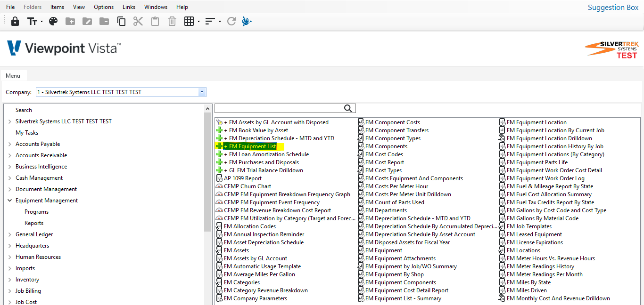Click the scissors cut icon
The height and width of the screenshot is (305, 644).
coord(138,21)
